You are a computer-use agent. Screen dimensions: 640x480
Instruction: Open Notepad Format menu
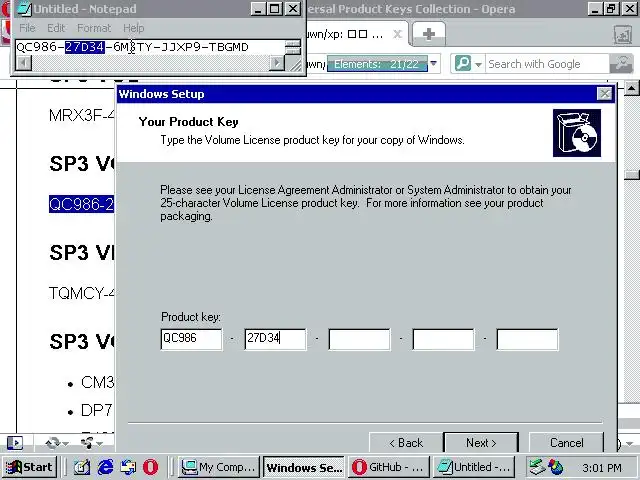click(x=94, y=28)
